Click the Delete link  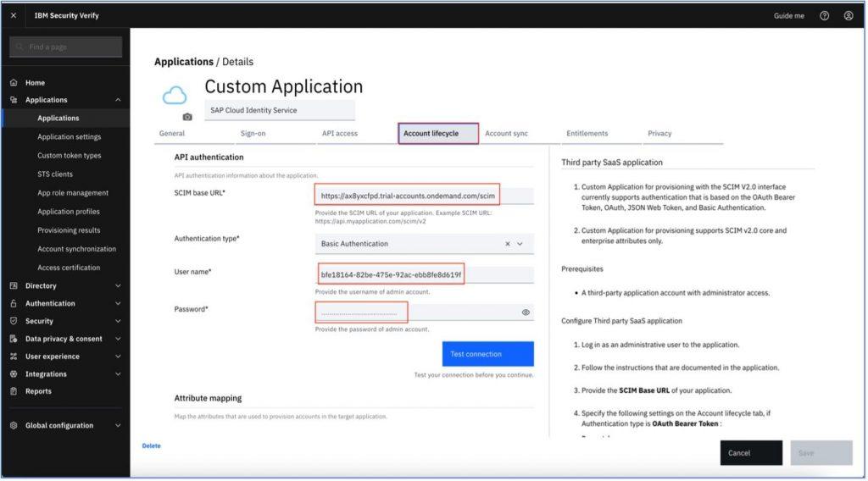(x=151, y=445)
